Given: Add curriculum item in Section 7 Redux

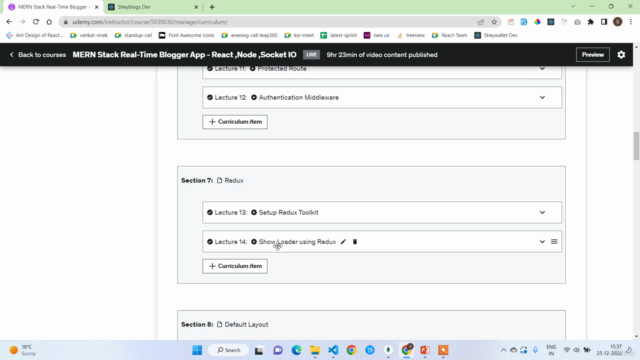Looking at the screenshot, I should tap(235, 266).
